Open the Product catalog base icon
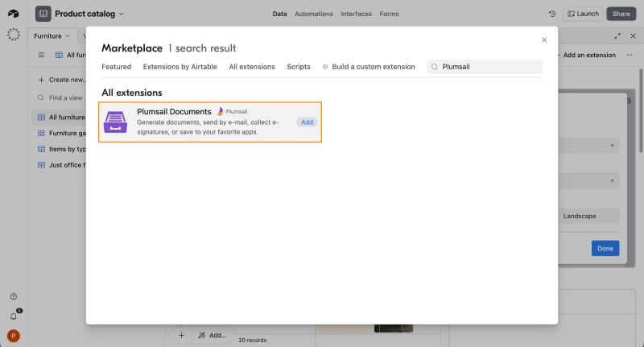 pos(43,14)
